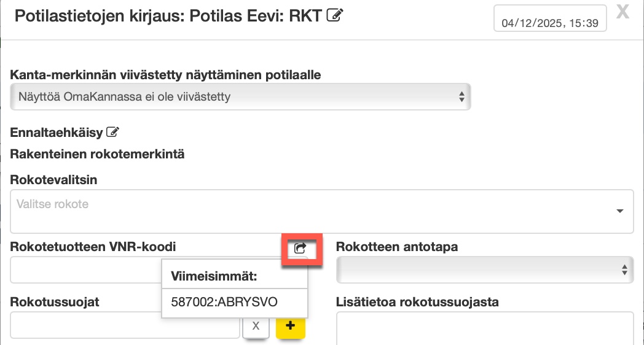Clear Rokotussuojat with the small X button

point(256,327)
